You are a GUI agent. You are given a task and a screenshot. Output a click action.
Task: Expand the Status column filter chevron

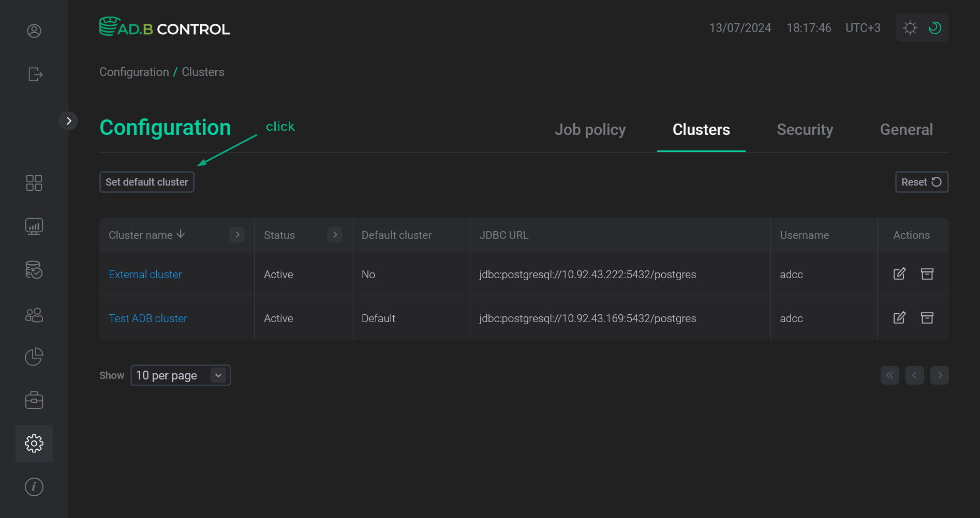click(335, 235)
